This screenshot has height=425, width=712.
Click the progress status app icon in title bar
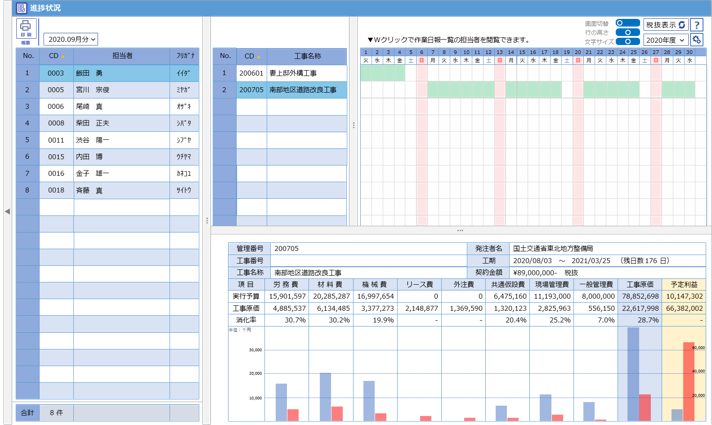tap(20, 7)
